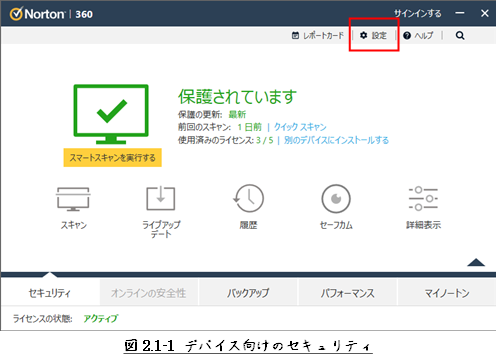Click the 最新 protection update value

pyautogui.click(x=237, y=114)
